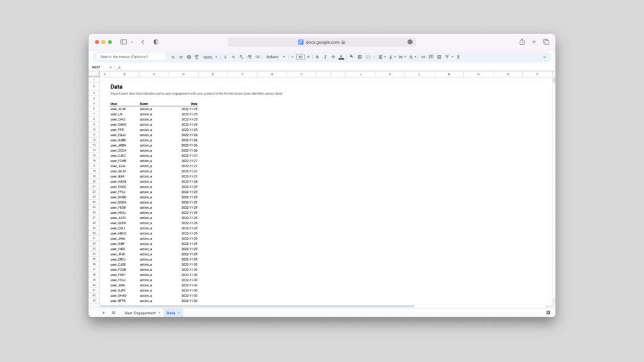Insert a chart using the toolbar icon

(439, 57)
